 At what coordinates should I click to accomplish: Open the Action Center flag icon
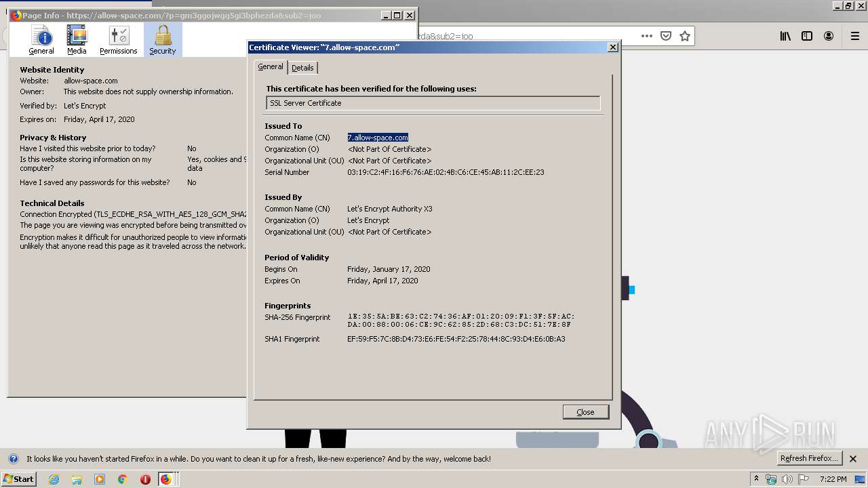click(804, 479)
